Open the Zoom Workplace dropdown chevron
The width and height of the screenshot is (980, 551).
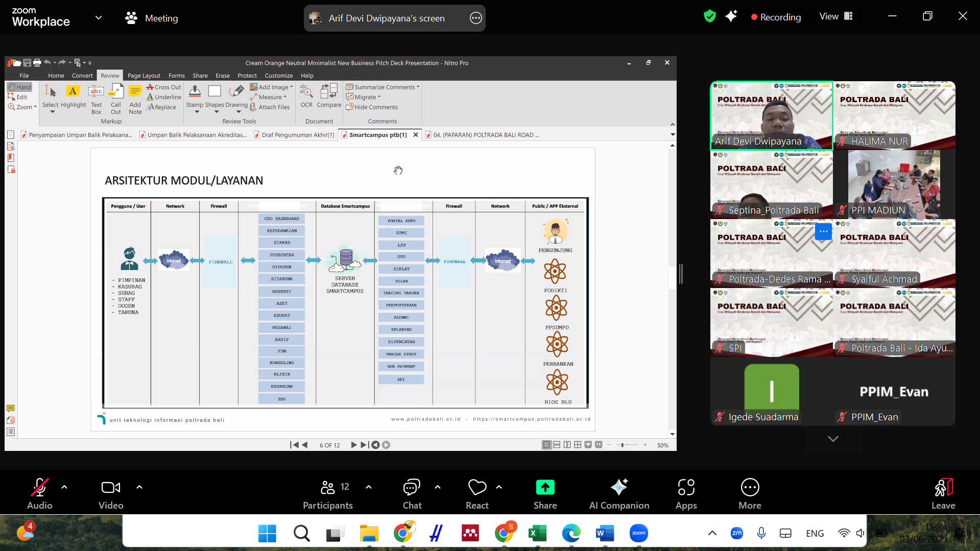coord(99,18)
